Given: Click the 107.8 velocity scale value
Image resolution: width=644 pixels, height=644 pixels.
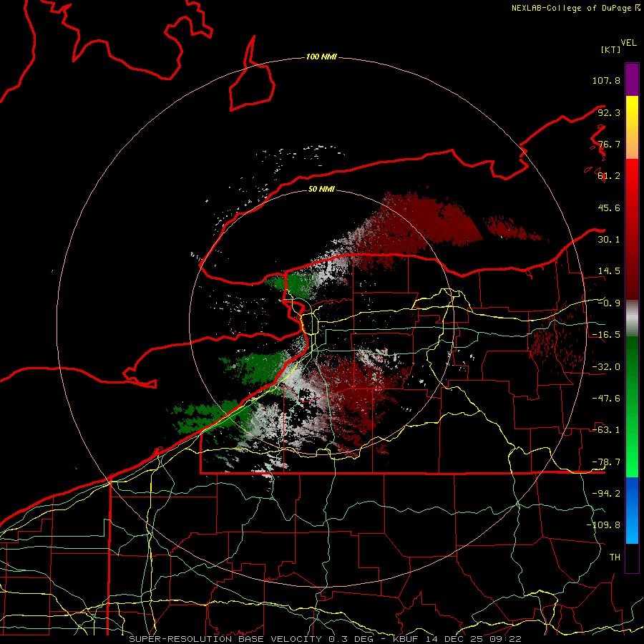Looking at the screenshot, I should (x=606, y=80).
